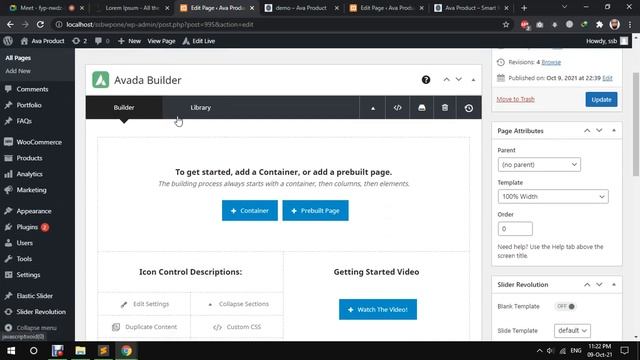The height and width of the screenshot is (360, 640).
Task: Open Users in the sidebar menu
Action: tap(24, 243)
